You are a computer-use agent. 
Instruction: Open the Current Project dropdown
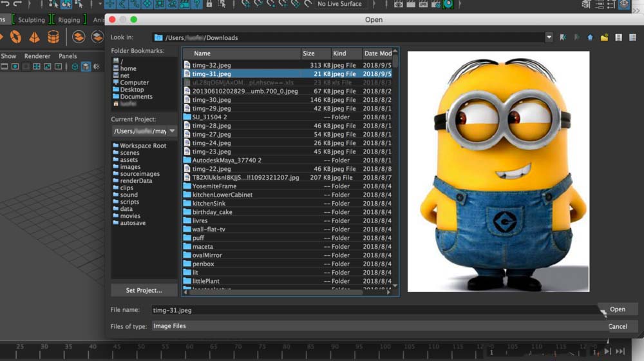click(172, 132)
